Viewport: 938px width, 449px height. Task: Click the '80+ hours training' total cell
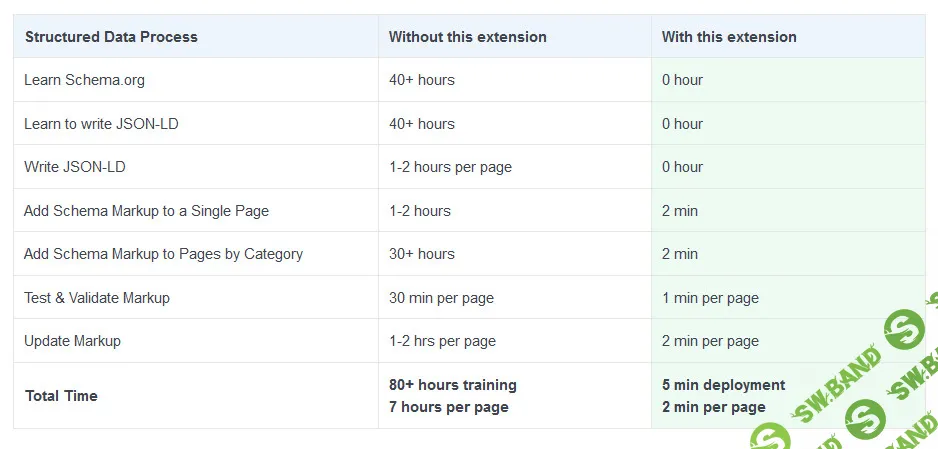(x=452, y=385)
